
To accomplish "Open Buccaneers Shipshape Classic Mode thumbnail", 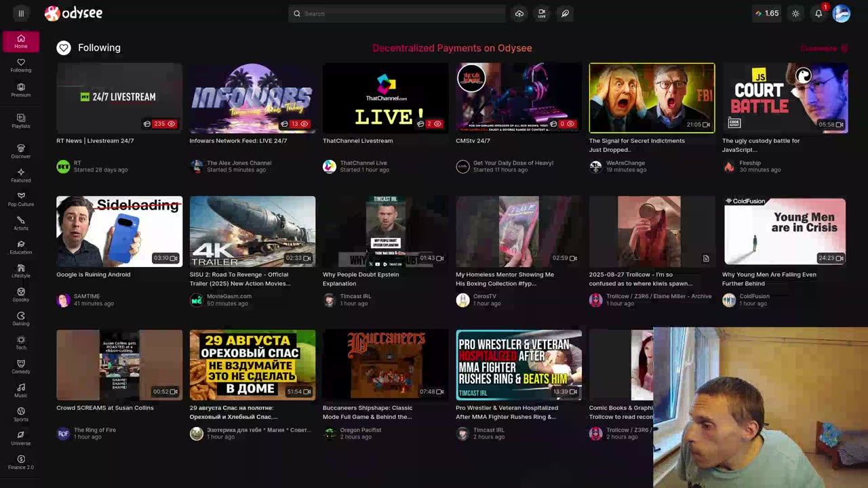I will pyautogui.click(x=386, y=365).
